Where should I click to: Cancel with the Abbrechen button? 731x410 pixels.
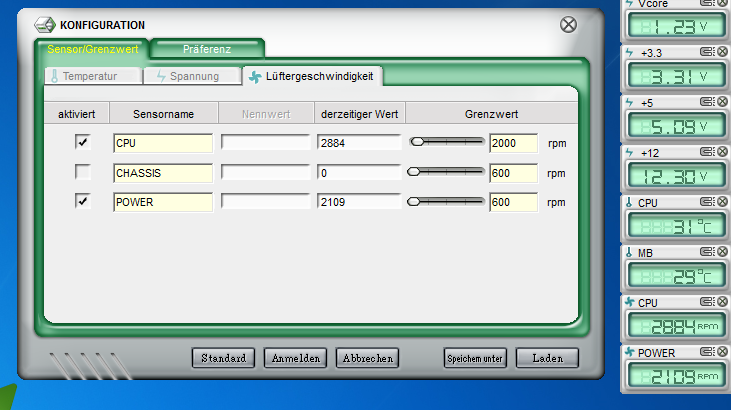(x=367, y=358)
